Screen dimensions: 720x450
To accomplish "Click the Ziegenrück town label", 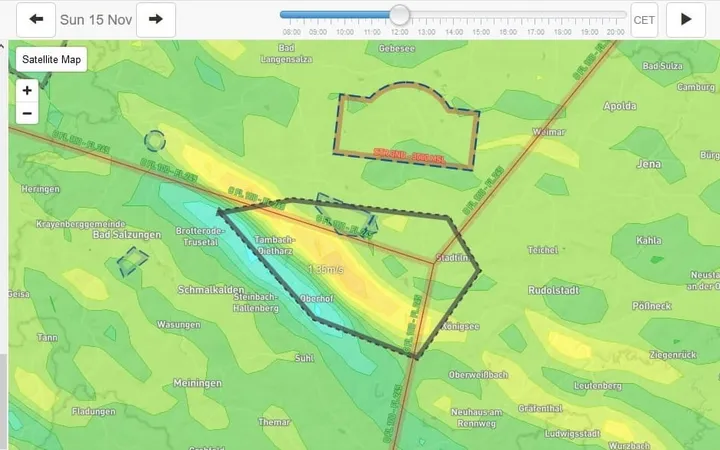I will tap(673, 354).
